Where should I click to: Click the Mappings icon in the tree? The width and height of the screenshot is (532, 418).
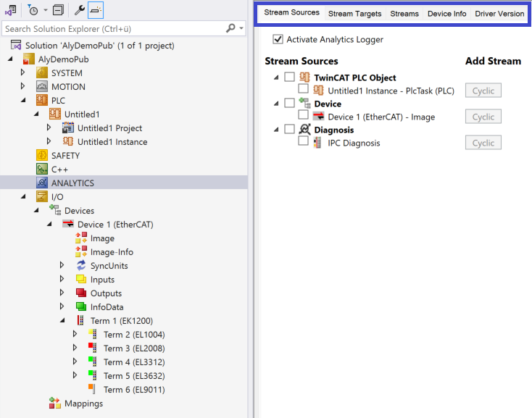(55, 404)
